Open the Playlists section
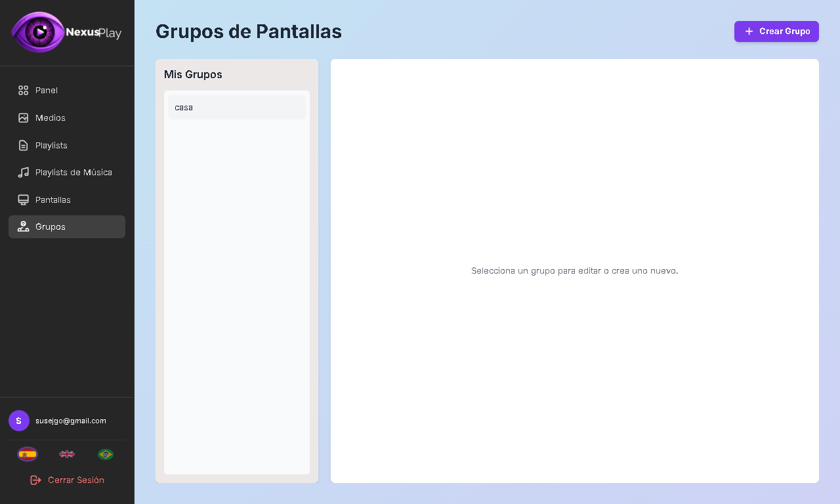 [67, 145]
